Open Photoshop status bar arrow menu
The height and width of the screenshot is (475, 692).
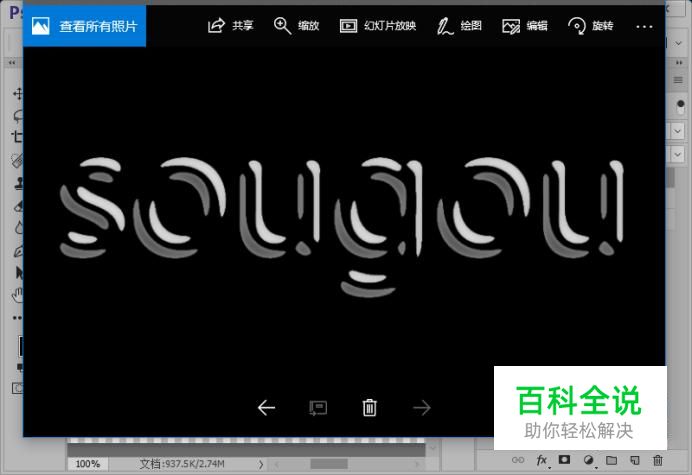(261, 464)
